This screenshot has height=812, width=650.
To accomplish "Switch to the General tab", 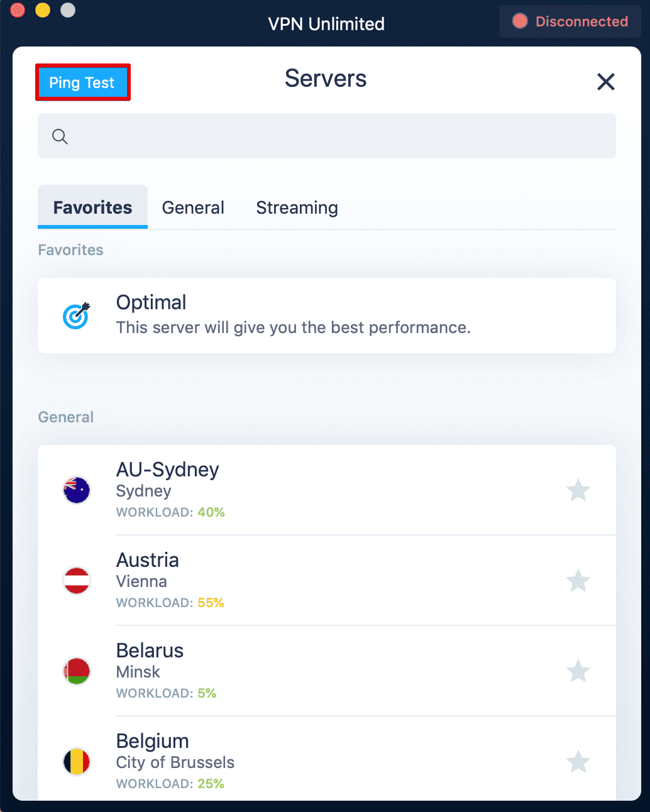I will pyautogui.click(x=193, y=207).
